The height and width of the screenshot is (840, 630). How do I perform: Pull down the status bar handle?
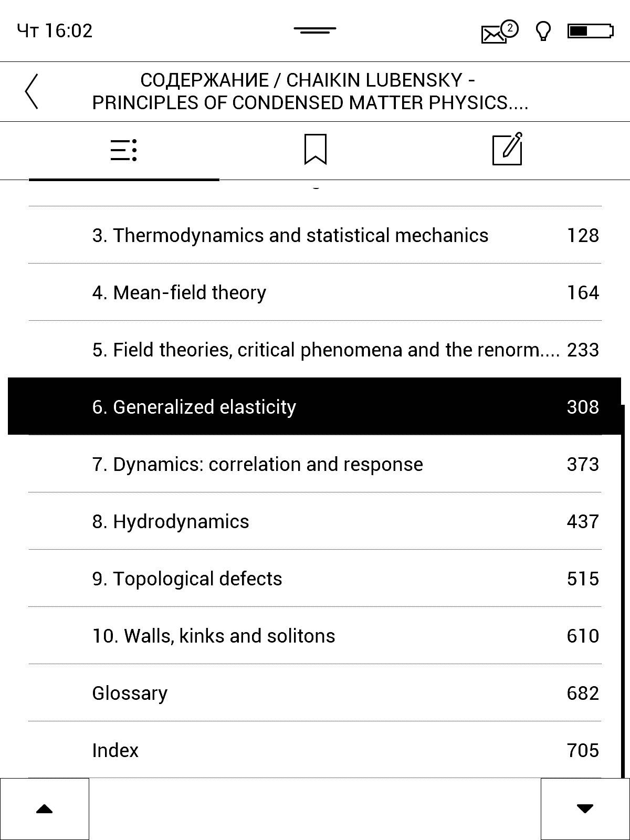click(x=315, y=30)
